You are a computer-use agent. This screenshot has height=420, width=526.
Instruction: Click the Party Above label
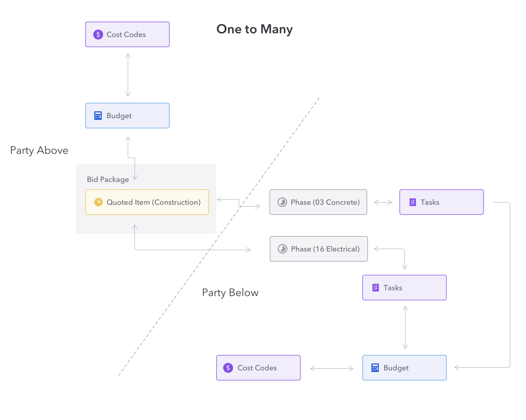click(x=39, y=151)
